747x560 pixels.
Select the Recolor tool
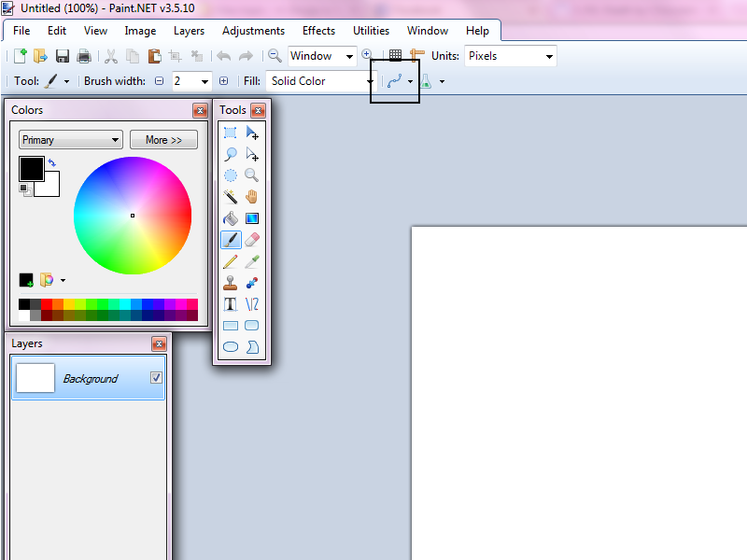pos(252,283)
